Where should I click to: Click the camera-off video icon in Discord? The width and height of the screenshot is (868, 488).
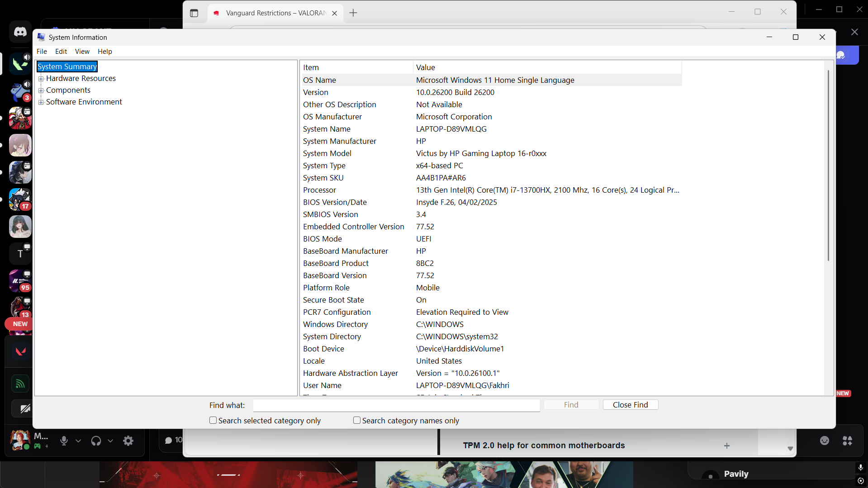pos(25,409)
